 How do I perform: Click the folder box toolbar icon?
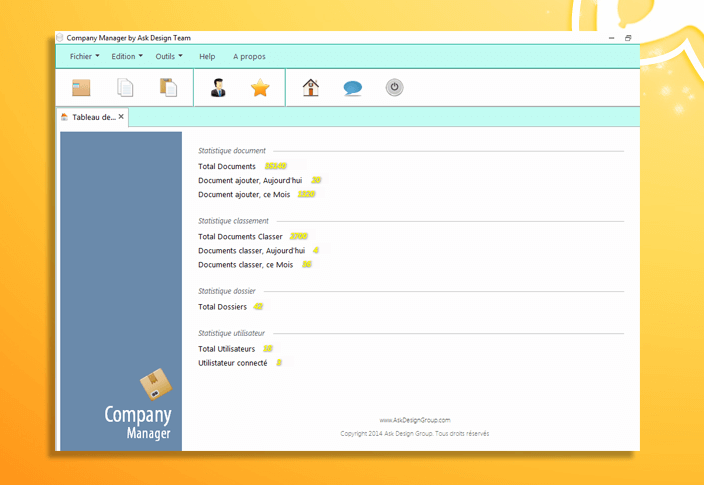pos(81,88)
